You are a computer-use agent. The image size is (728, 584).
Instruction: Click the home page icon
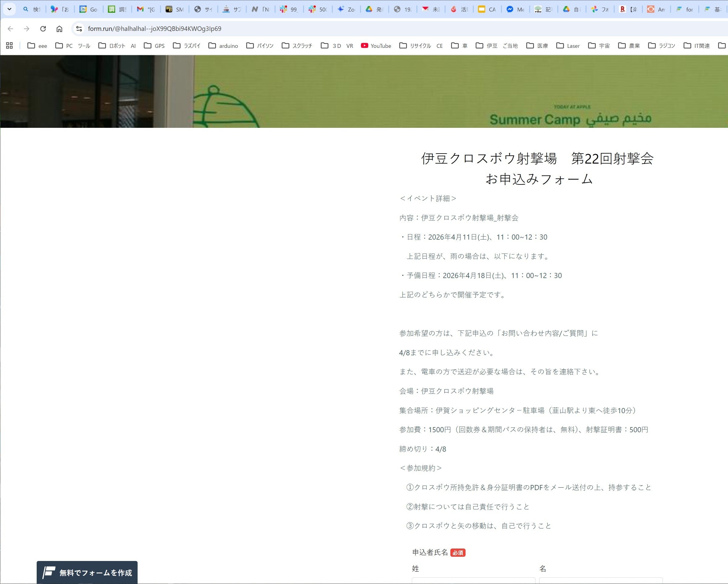[59, 29]
